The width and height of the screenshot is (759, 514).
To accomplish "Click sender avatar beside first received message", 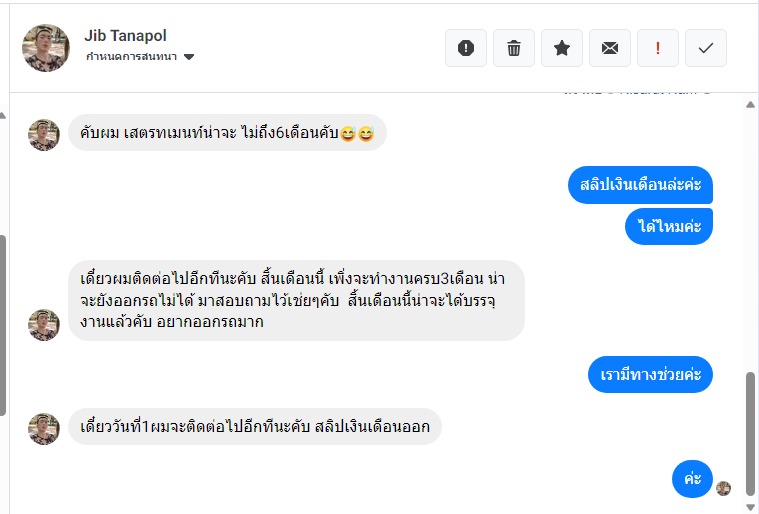I will pyautogui.click(x=44, y=135).
